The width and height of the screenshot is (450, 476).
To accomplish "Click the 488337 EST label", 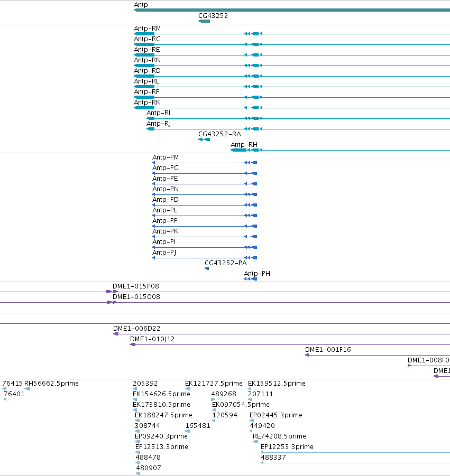I will coord(273,458).
